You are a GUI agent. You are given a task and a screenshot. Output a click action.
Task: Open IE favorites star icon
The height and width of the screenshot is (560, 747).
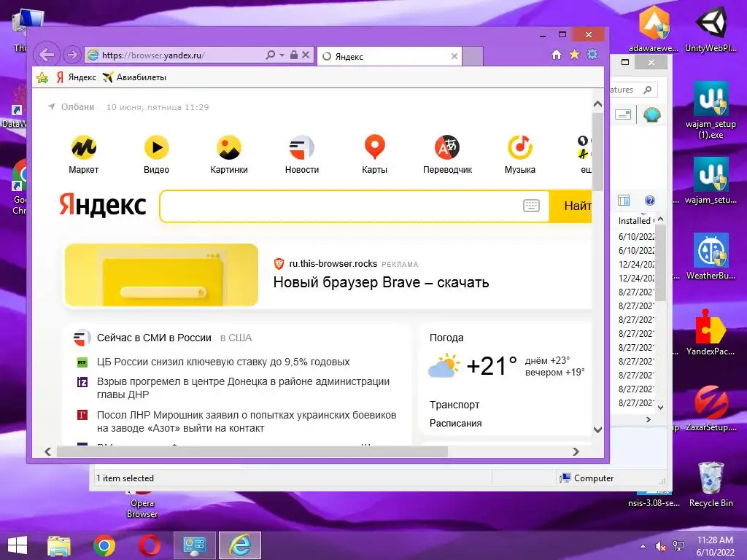click(x=575, y=54)
